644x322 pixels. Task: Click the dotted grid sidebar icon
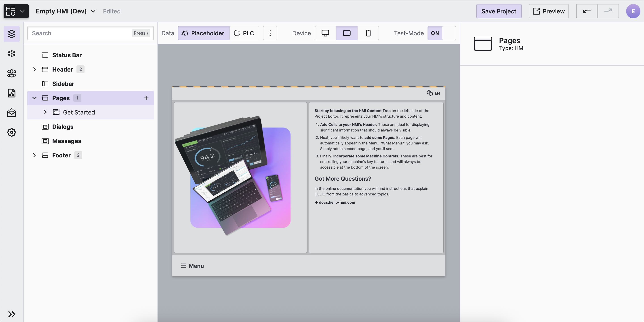pyautogui.click(x=11, y=53)
